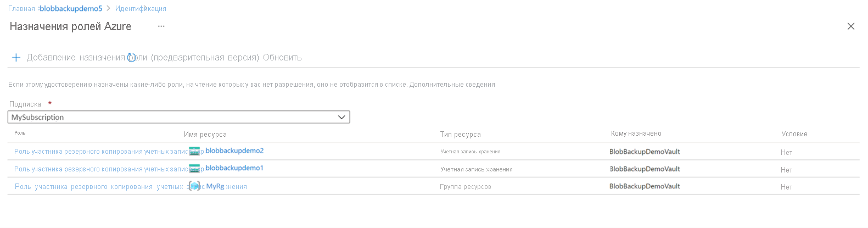868x228 pixels.
Task: Open Дополнительные сведения link
Action: (x=452, y=85)
